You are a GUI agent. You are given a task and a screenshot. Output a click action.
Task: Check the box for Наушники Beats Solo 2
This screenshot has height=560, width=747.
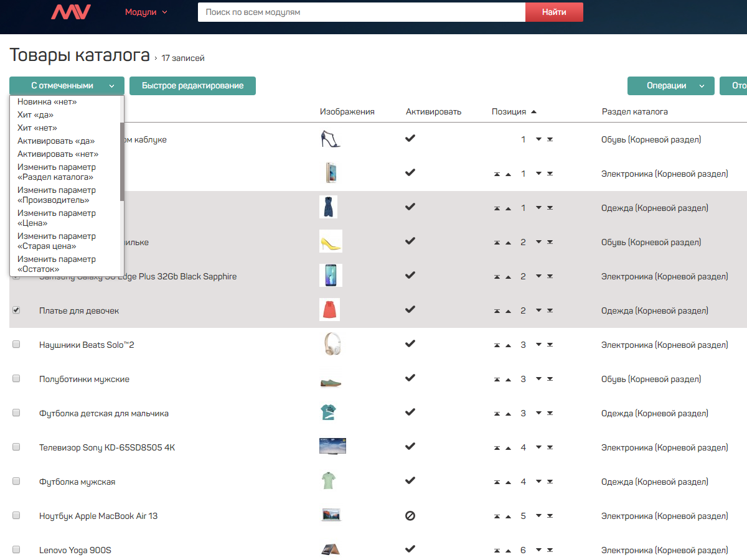click(16, 344)
